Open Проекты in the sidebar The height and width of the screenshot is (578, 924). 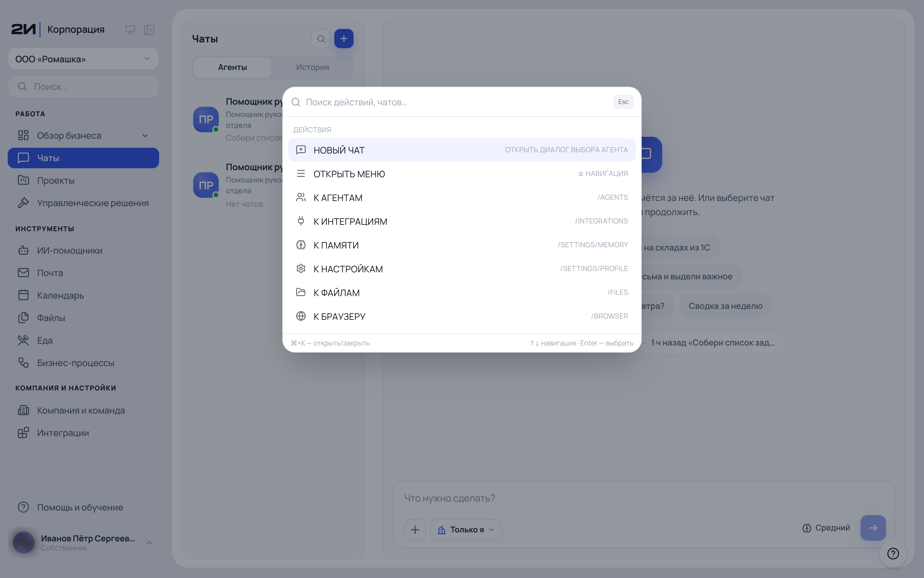83,180
